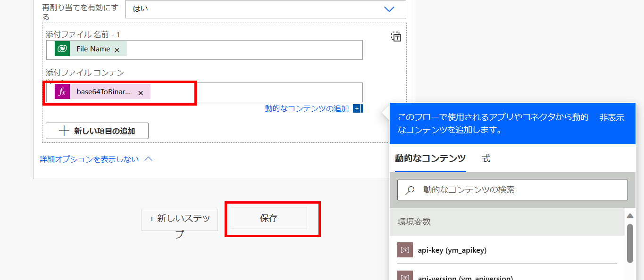Image resolution: width=644 pixels, height=280 pixels.
Task: Click the 保存 button
Action: tap(269, 218)
